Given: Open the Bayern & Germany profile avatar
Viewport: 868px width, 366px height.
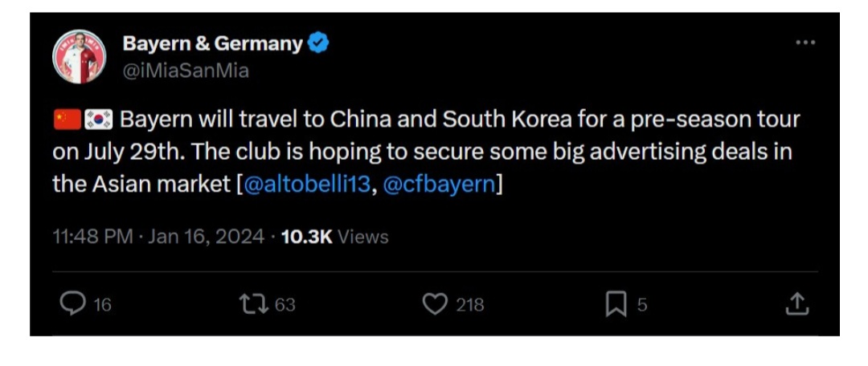Looking at the screenshot, I should pos(79,57).
